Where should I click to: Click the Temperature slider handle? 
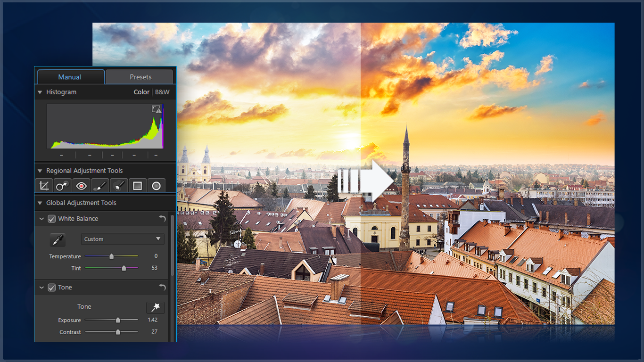(x=112, y=256)
